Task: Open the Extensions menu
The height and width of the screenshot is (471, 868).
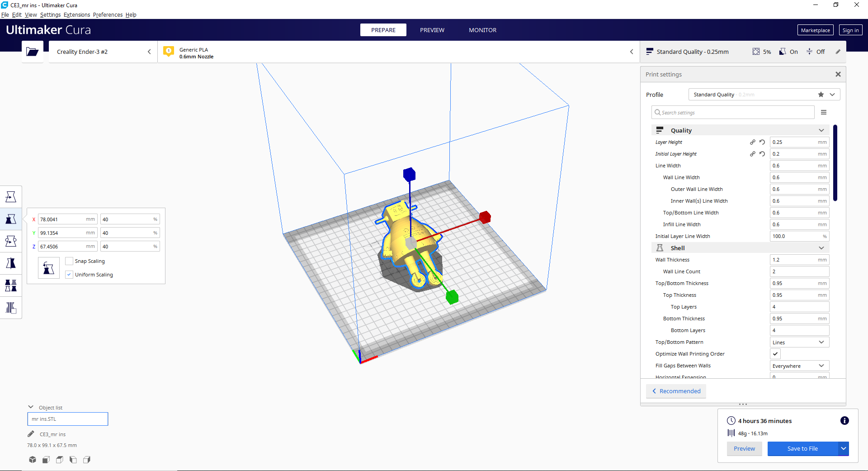Action: click(77, 15)
